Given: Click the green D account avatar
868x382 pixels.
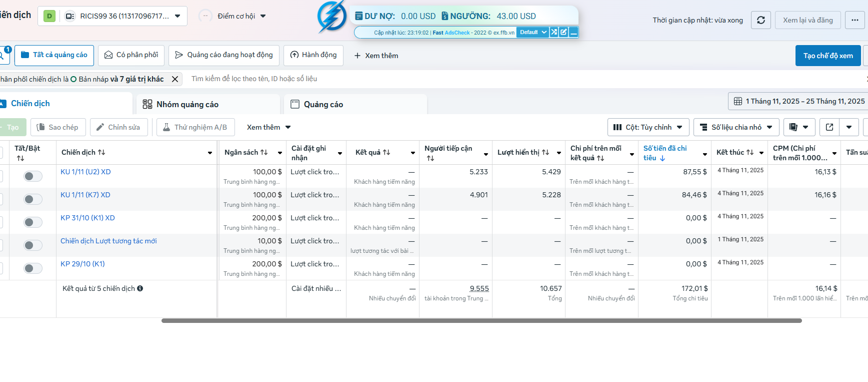Looking at the screenshot, I should [49, 16].
